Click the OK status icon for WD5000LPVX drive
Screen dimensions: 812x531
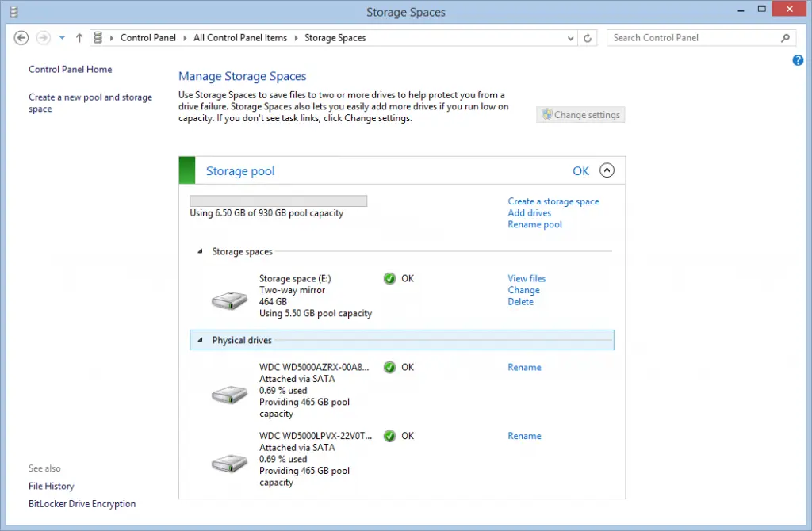tap(389, 436)
